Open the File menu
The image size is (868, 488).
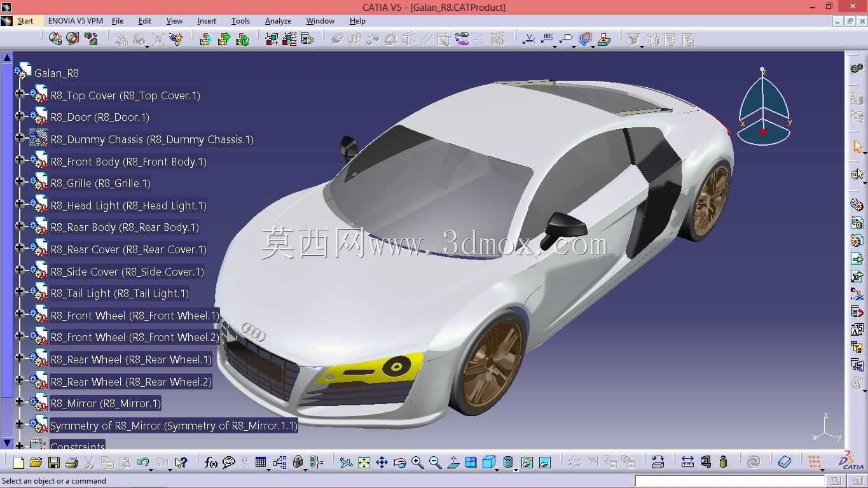click(x=118, y=21)
